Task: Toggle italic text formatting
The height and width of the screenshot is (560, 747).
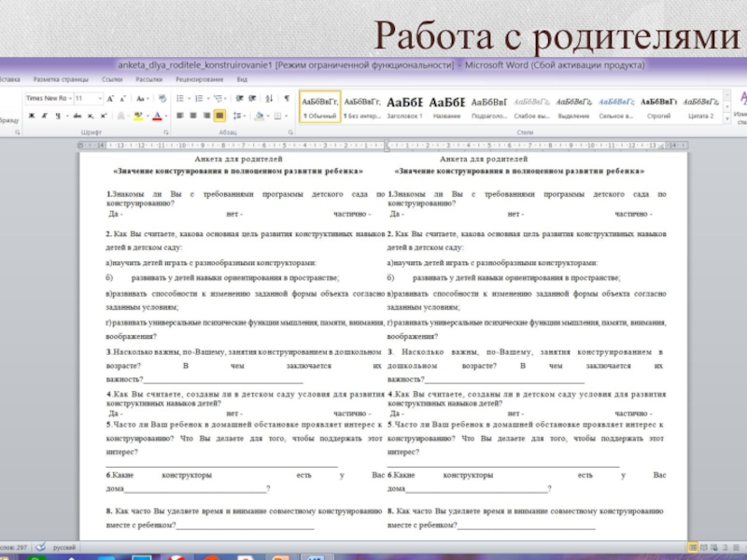Action: click(44, 116)
